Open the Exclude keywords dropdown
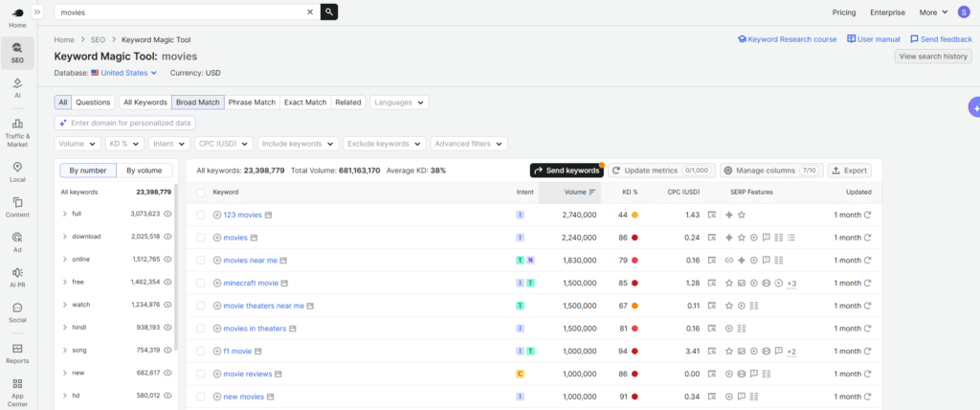The width and height of the screenshot is (980, 410). (385, 144)
